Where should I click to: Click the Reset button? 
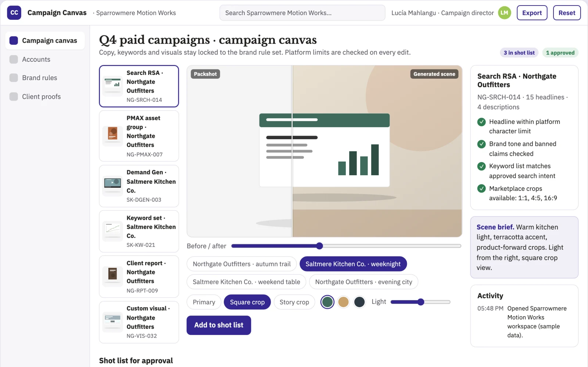click(x=567, y=13)
